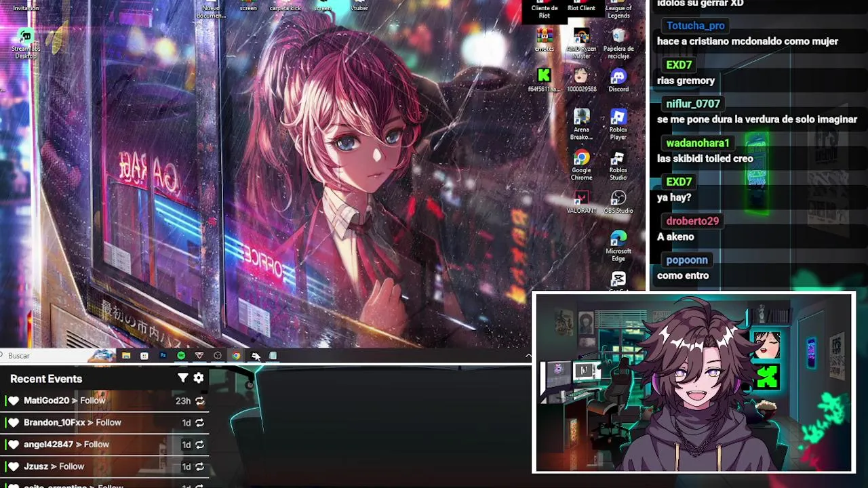The width and height of the screenshot is (868, 488).
Task: Open Arena Breakout desktop shortcut
Action: (x=581, y=125)
